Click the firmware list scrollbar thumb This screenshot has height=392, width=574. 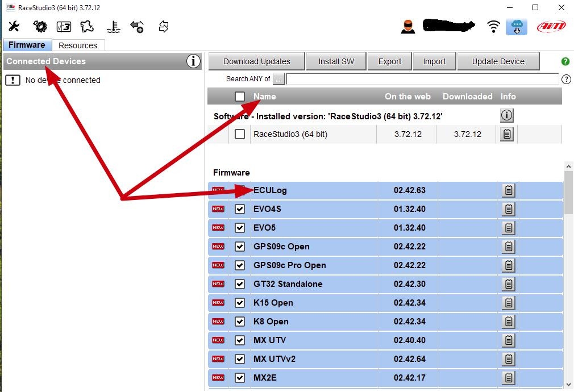568,192
